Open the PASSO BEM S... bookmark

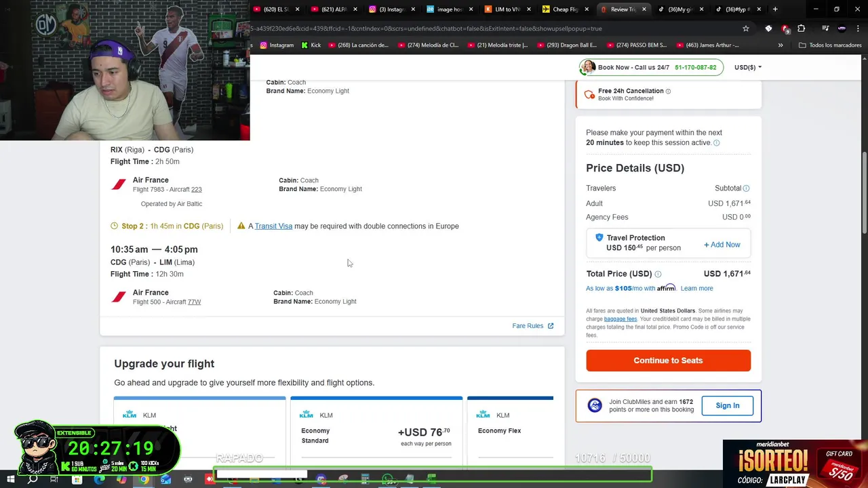point(637,45)
